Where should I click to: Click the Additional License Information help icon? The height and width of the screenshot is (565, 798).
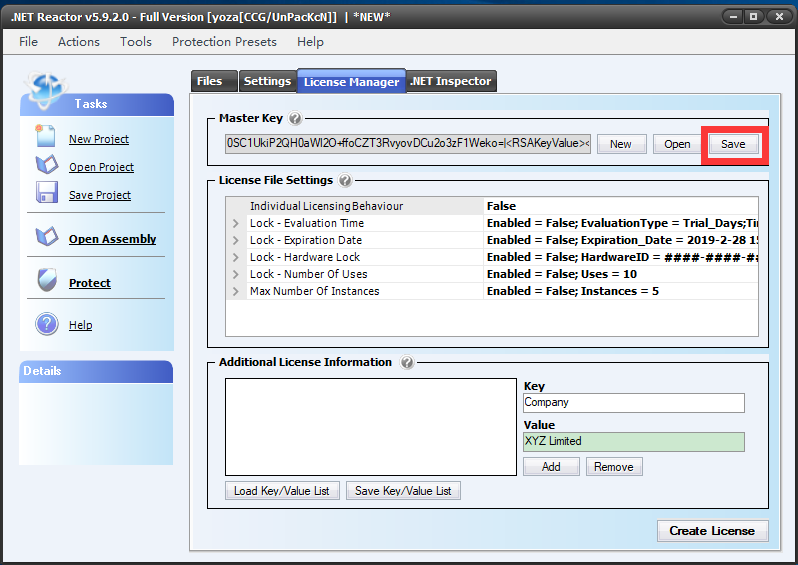[407, 362]
